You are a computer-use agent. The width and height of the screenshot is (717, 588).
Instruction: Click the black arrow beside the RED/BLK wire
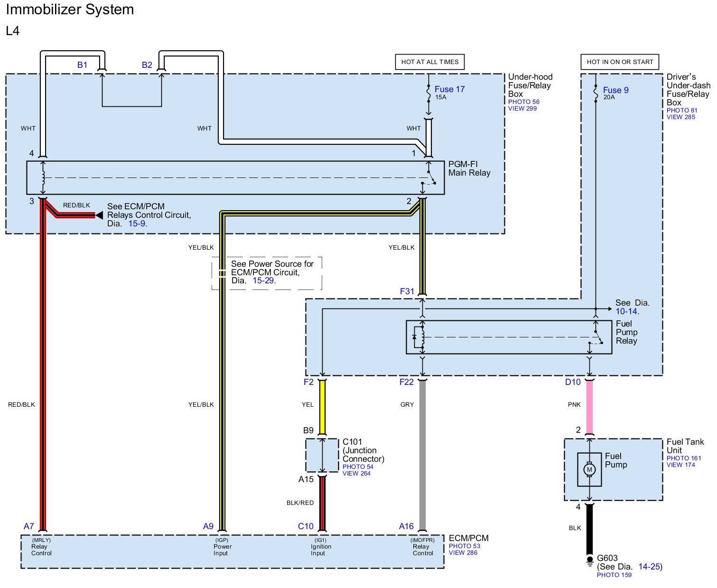99,215
